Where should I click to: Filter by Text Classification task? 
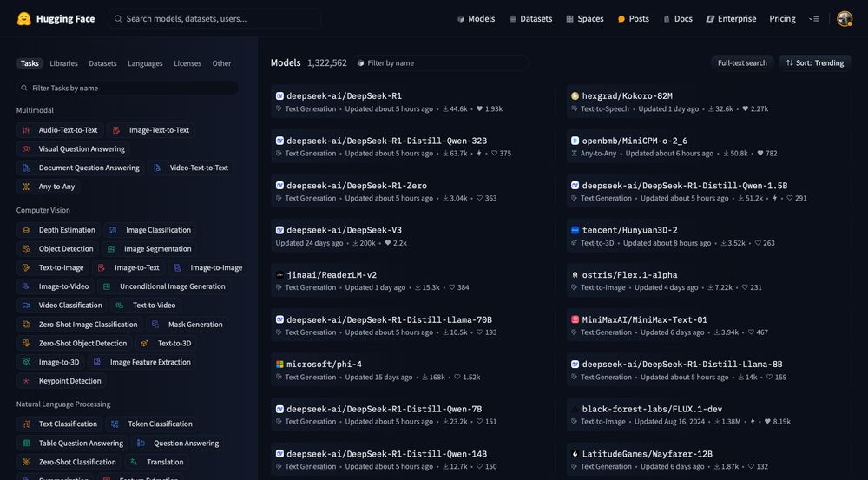(x=60, y=424)
